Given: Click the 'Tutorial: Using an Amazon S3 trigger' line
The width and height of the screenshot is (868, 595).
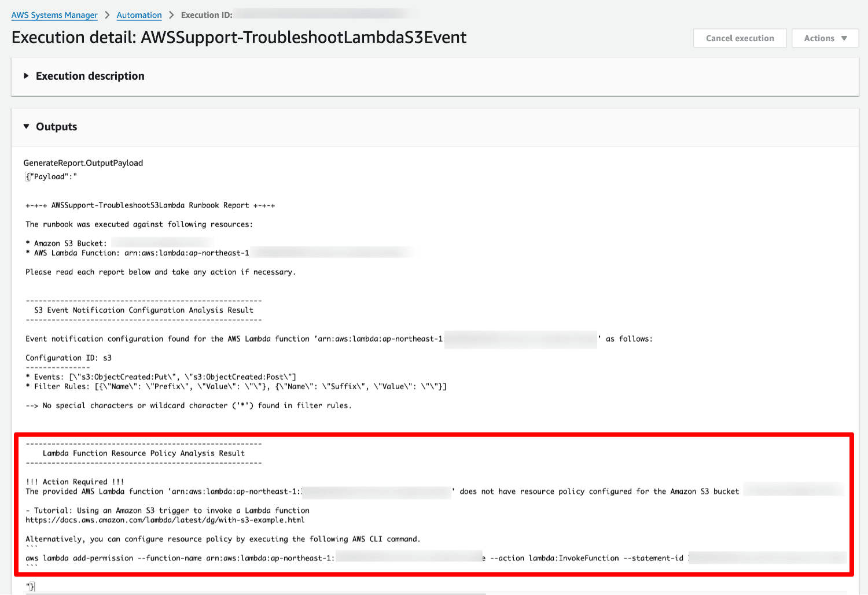Looking at the screenshot, I should [x=167, y=511].
